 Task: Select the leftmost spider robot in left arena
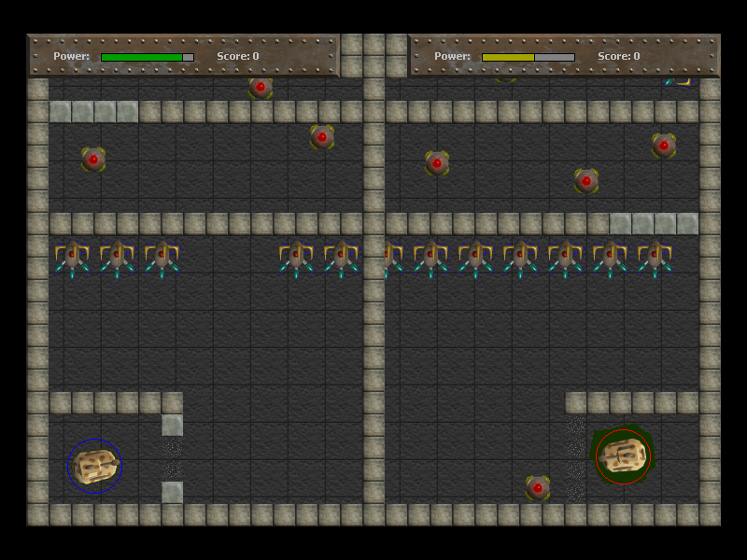(72, 259)
